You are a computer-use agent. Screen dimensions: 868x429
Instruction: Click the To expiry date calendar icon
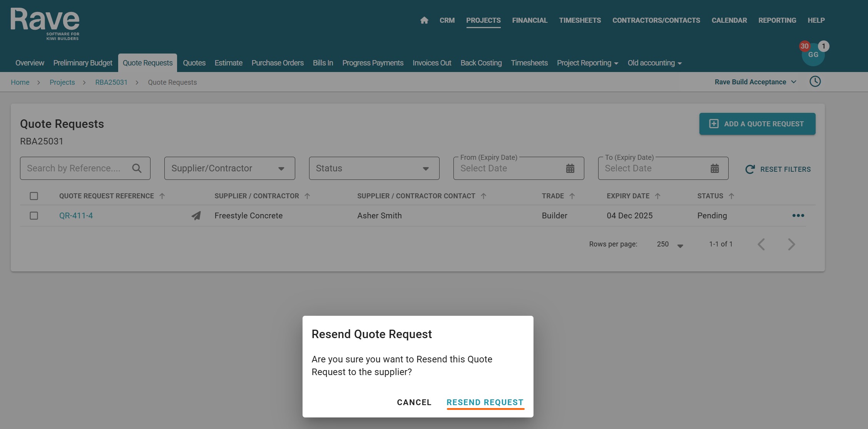coord(714,168)
